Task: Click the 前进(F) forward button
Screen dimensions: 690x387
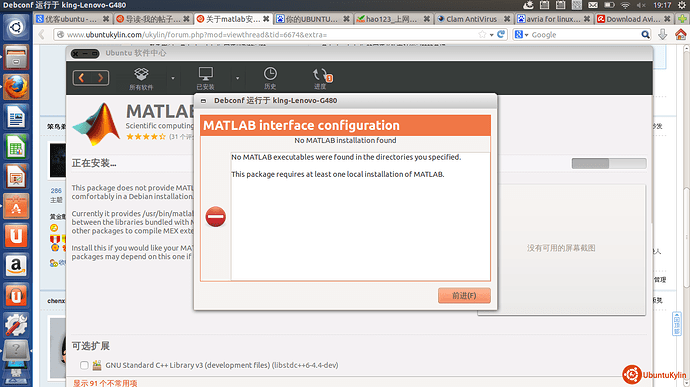Action: (464, 295)
